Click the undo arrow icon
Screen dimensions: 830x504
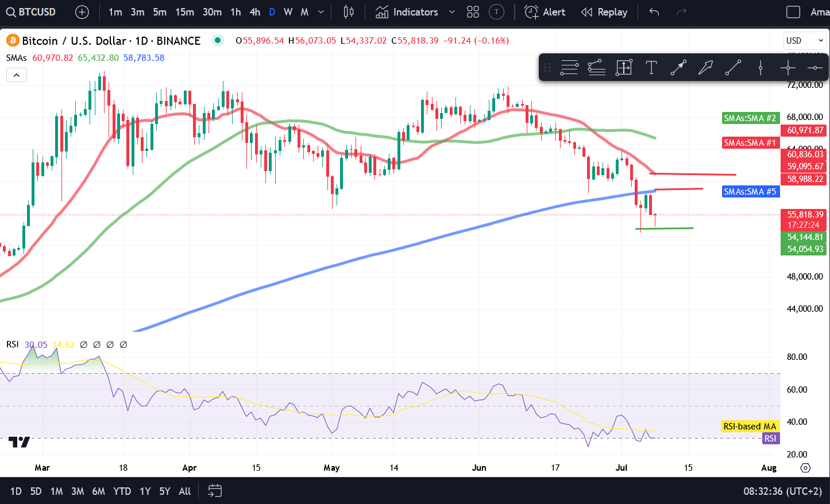[654, 12]
